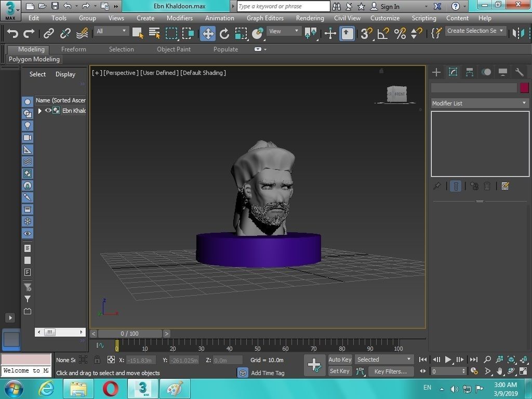
Task: Click the ViewCube in the viewport
Action: click(396, 94)
